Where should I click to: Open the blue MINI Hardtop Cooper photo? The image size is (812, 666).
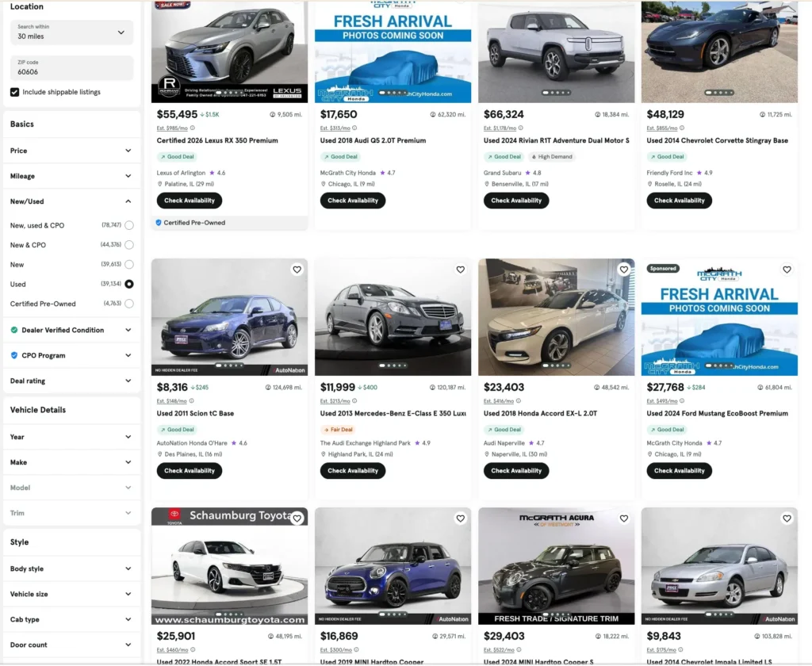[393, 566]
